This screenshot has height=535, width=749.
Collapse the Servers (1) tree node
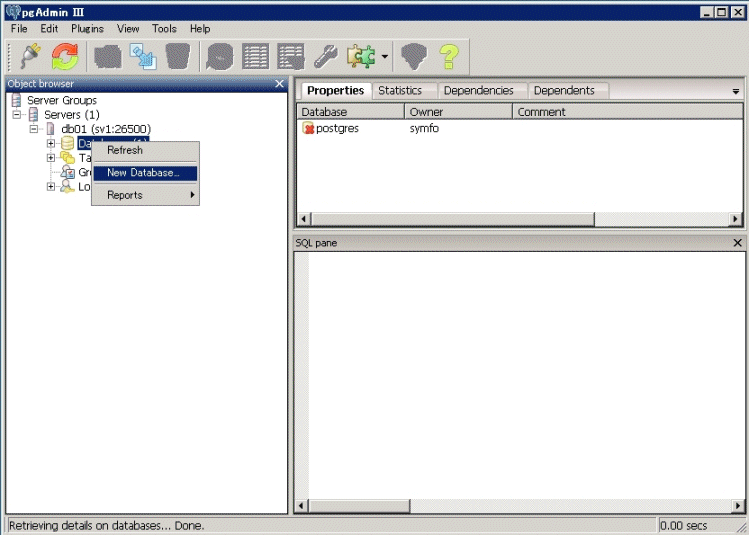[18, 115]
